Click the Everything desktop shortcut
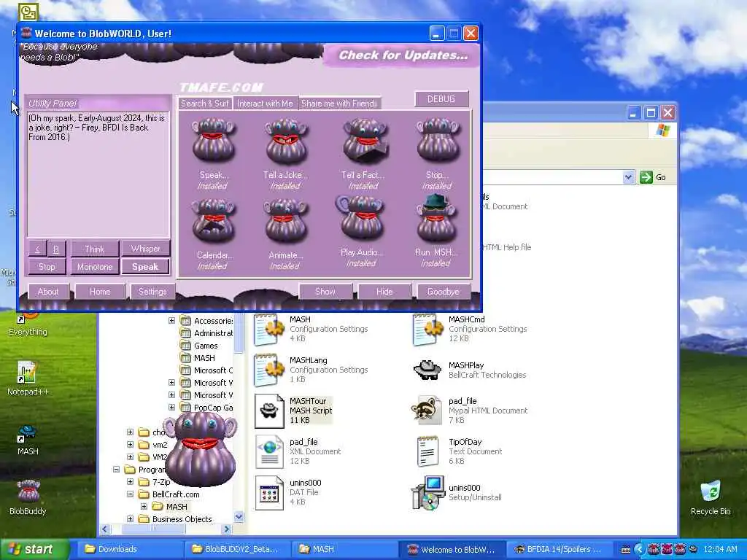Viewport: 747px width, 560px height. click(x=28, y=324)
